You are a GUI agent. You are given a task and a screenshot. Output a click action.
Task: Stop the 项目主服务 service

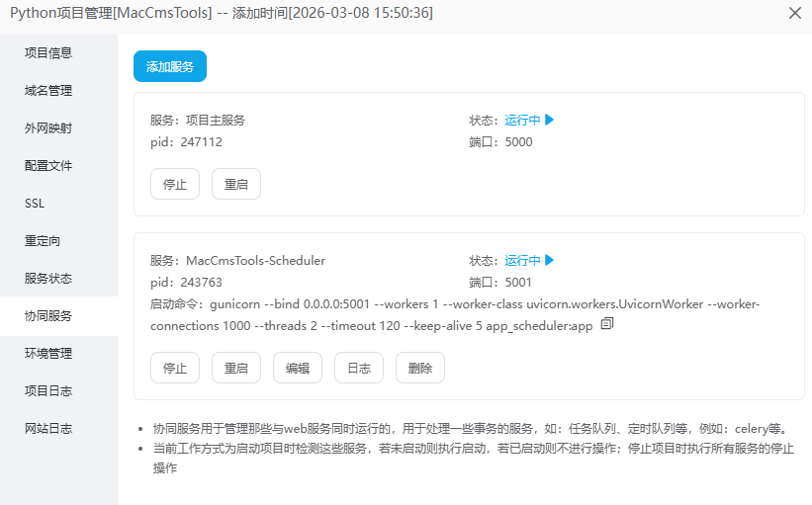(x=175, y=184)
